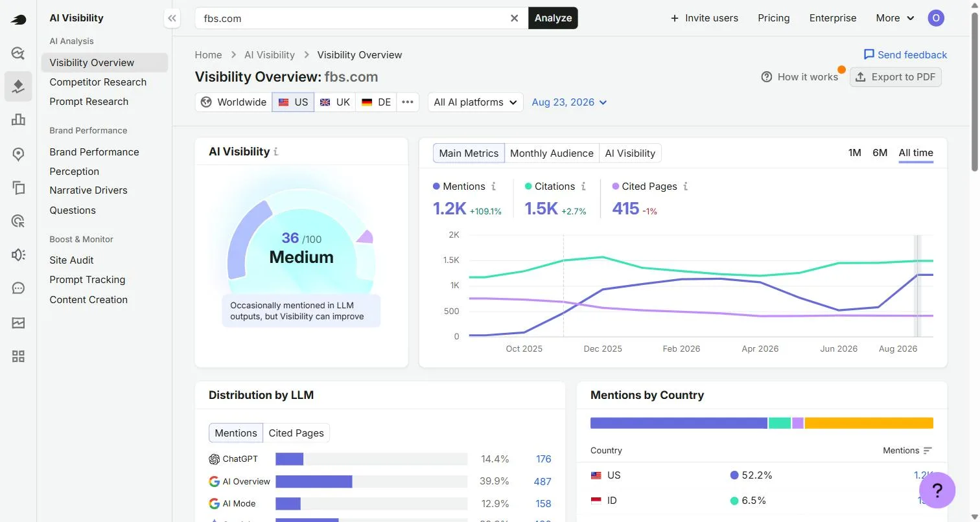Click the ChatGPT logo icon
Screen dimensions: 980x522
(x=214, y=459)
